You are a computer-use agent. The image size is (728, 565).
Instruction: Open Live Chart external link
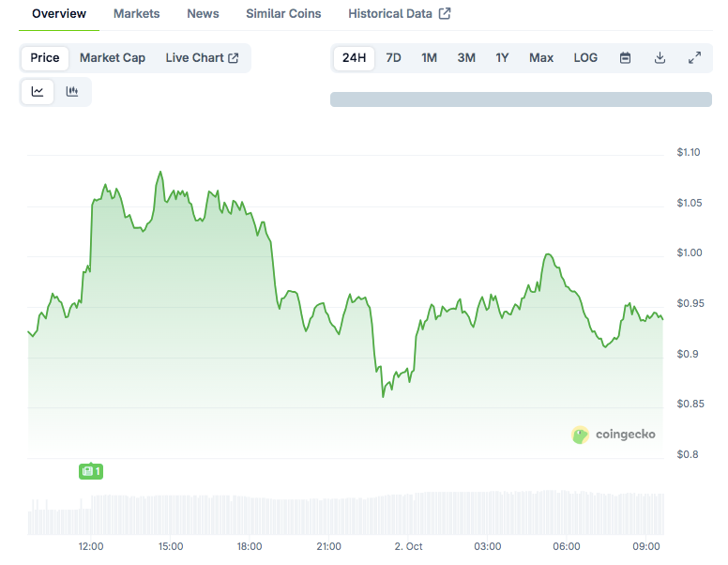click(x=202, y=57)
